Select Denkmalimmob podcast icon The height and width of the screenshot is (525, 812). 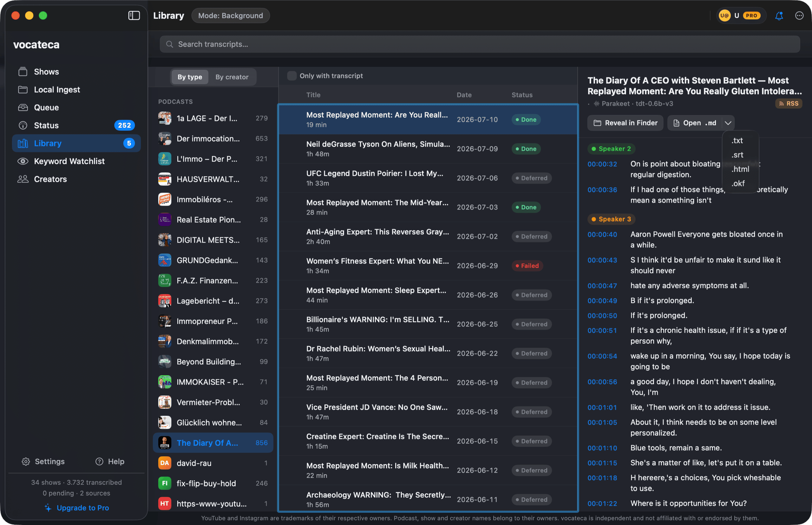(165, 341)
